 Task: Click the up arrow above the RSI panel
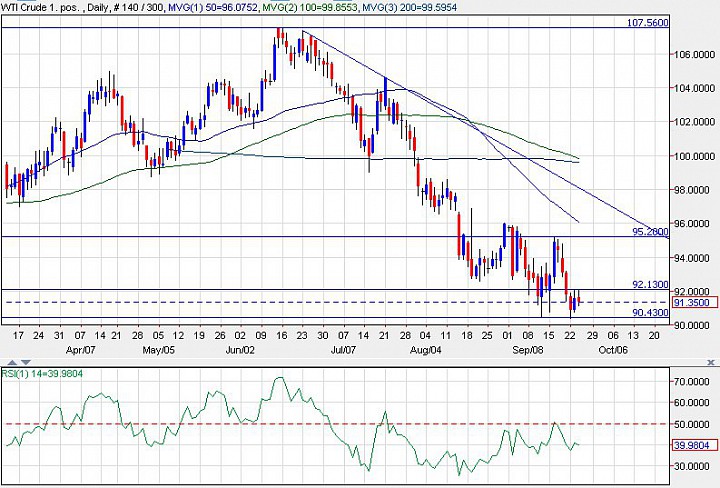click(12, 363)
